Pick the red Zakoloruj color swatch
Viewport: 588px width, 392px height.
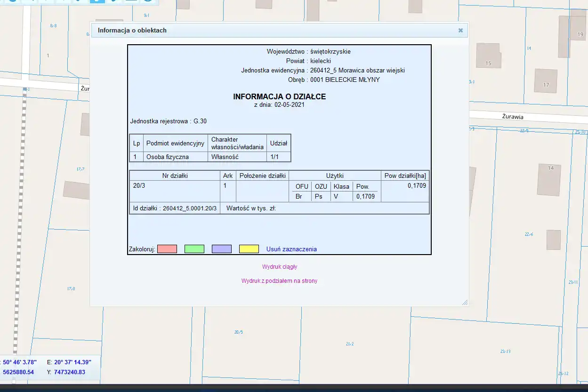coord(167,249)
